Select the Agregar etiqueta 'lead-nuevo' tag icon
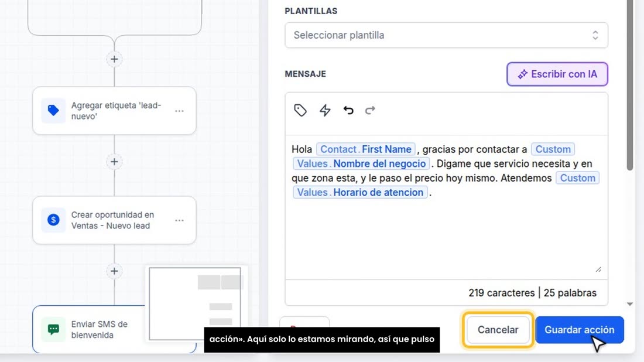Screen dimensions: 644x362 [53, 111]
